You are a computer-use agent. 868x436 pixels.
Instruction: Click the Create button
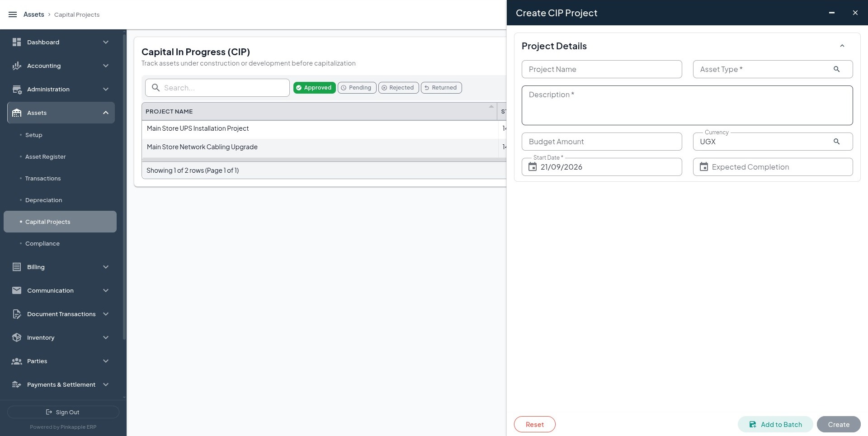[839, 424]
